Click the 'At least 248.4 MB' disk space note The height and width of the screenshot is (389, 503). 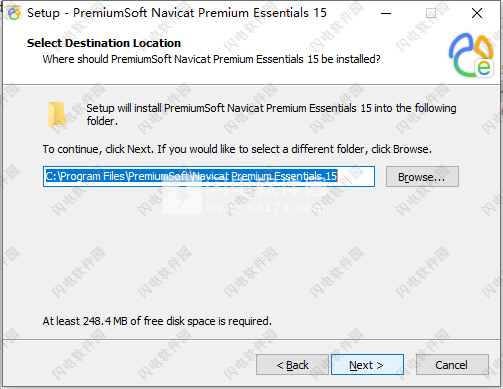pyautogui.click(x=157, y=321)
